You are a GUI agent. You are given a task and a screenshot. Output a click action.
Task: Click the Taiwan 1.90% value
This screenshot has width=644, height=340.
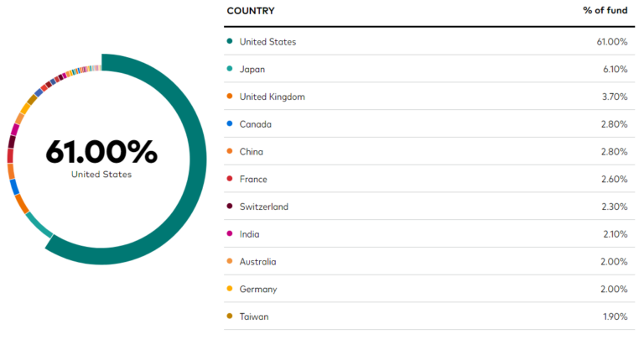[x=615, y=316]
